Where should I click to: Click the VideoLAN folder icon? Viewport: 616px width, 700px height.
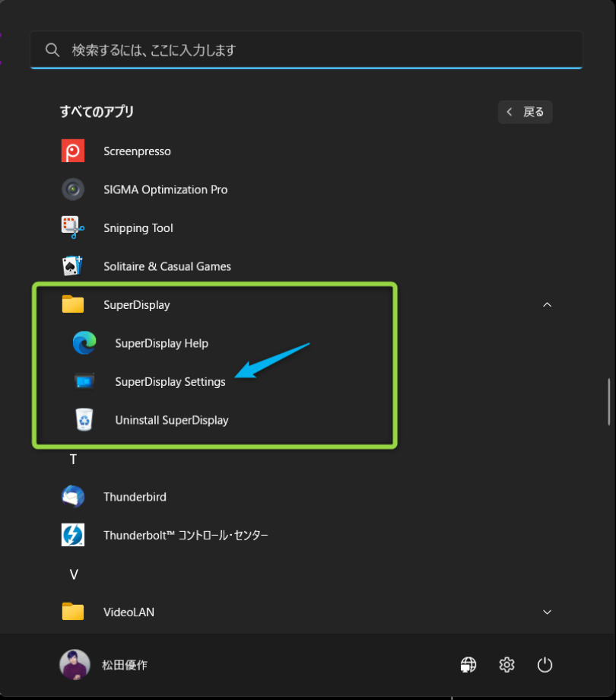click(x=73, y=612)
